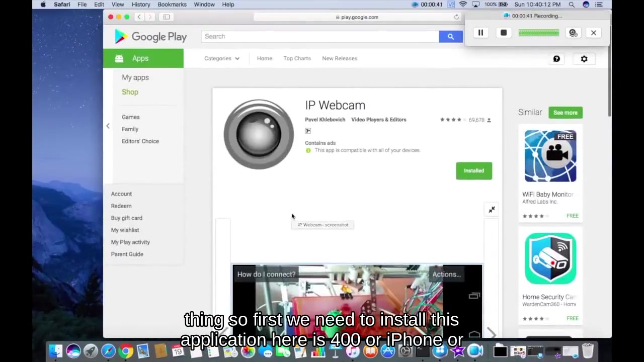Collapse the left sidebar chevron

click(x=108, y=126)
